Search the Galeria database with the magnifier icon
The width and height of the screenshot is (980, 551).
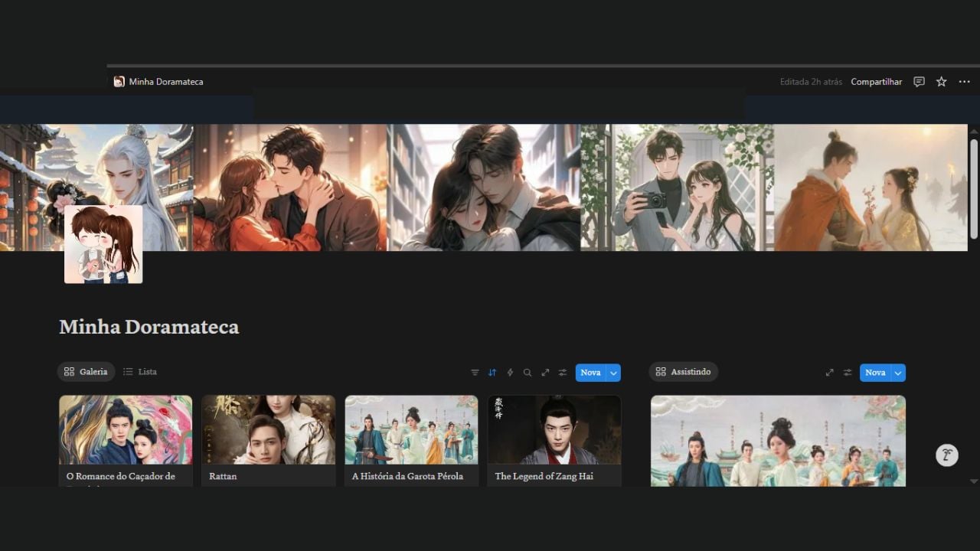[x=528, y=373]
